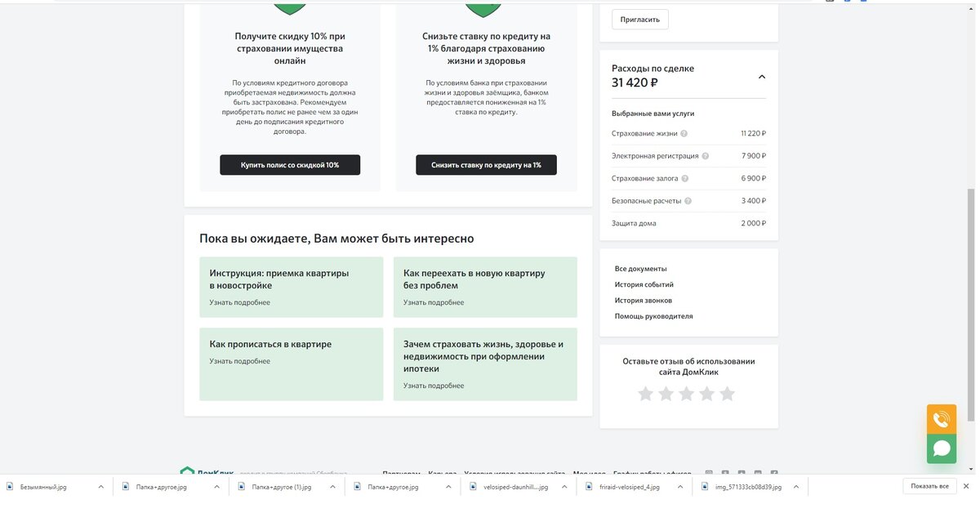
Task: Rate the site one star
Action: 645,394
